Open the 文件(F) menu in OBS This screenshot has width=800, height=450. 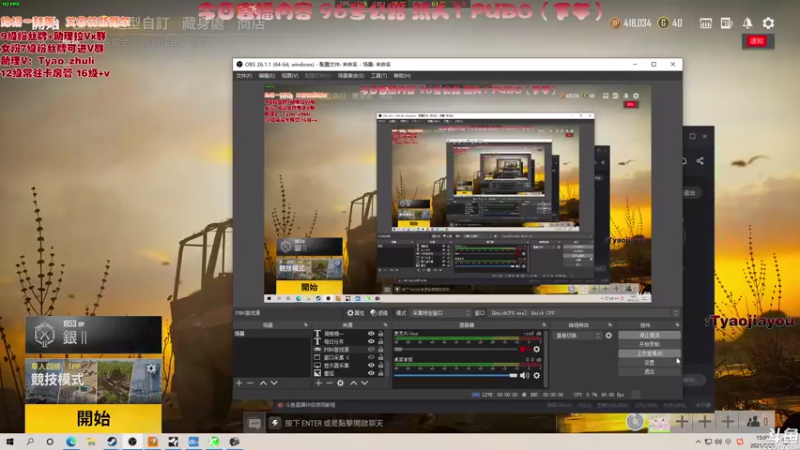(244, 76)
